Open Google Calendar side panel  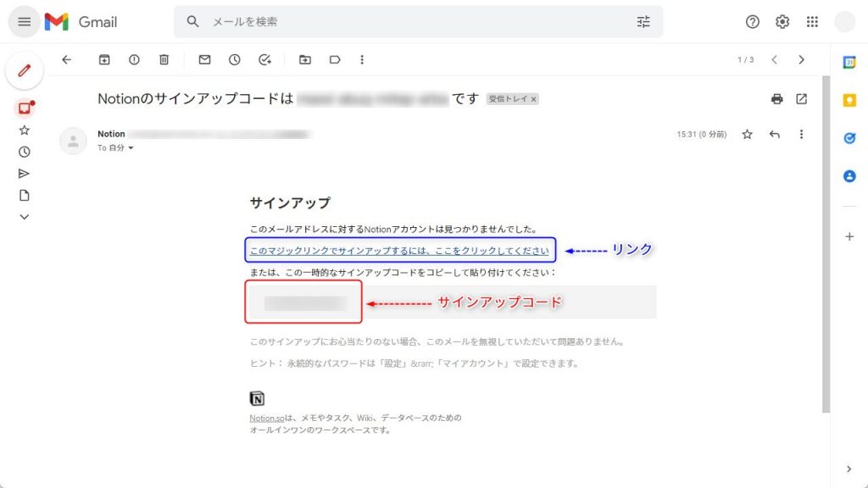(849, 62)
